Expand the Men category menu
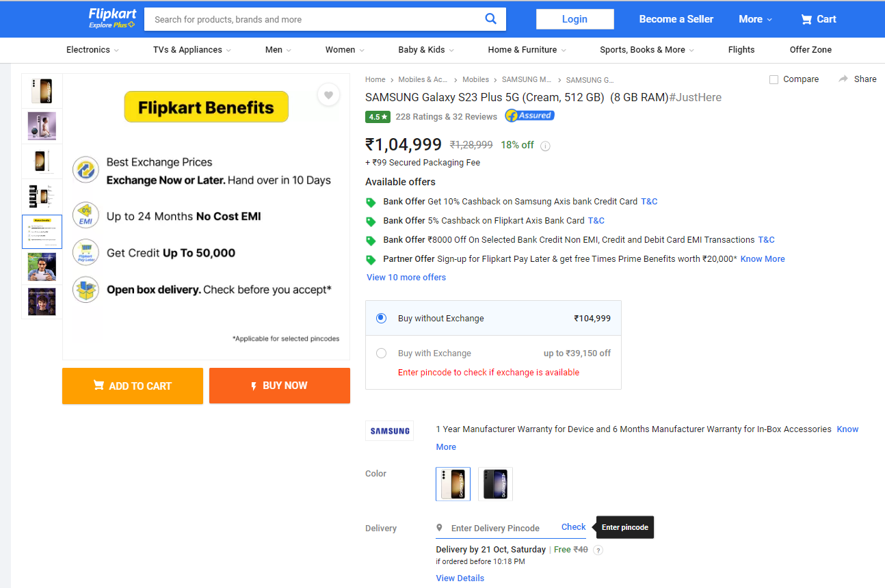This screenshot has width=885, height=588. pyautogui.click(x=278, y=50)
